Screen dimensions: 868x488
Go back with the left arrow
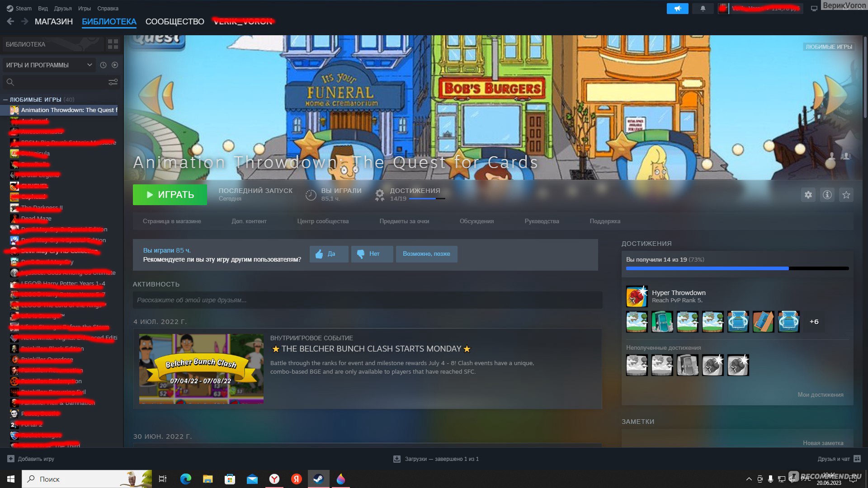click(x=10, y=21)
